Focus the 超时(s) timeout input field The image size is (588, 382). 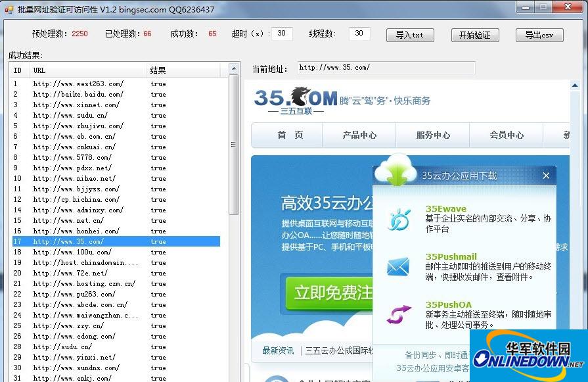(282, 34)
